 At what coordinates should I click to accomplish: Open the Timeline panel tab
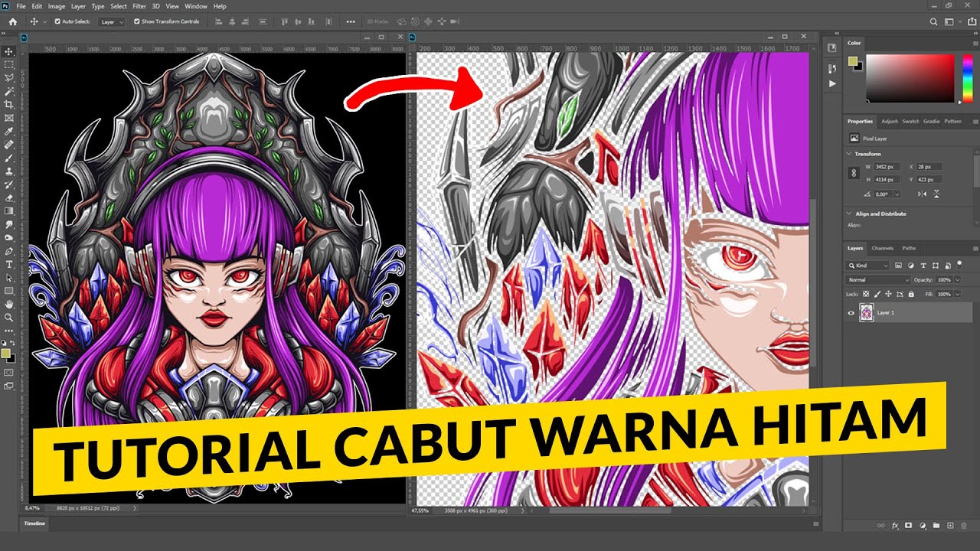[34, 523]
